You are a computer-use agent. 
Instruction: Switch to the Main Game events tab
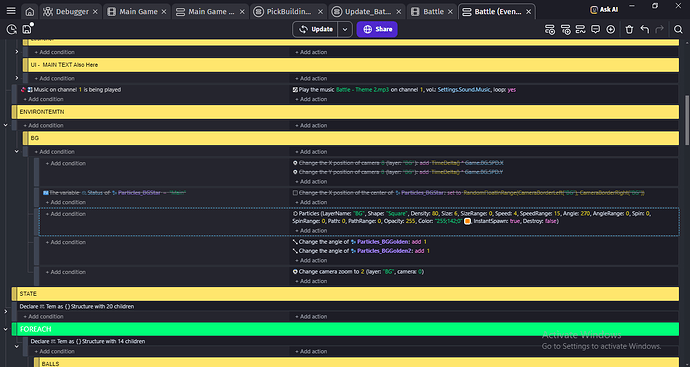pyautogui.click(x=206, y=12)
